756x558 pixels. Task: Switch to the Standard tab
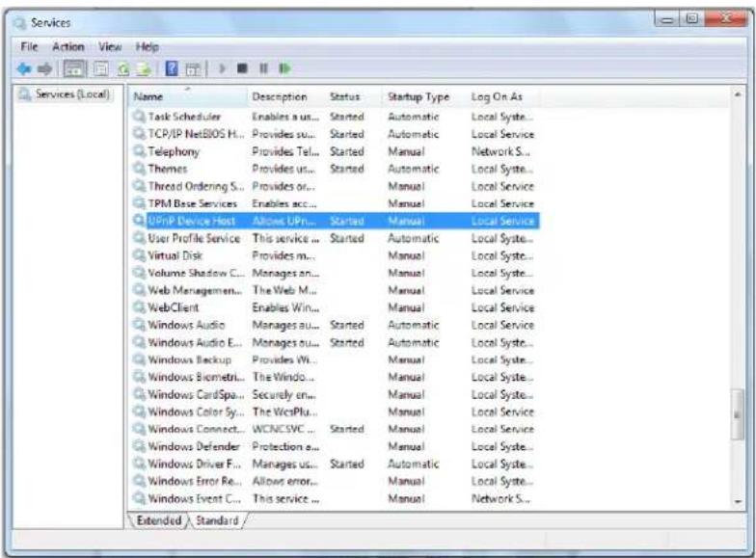[217, 520]
